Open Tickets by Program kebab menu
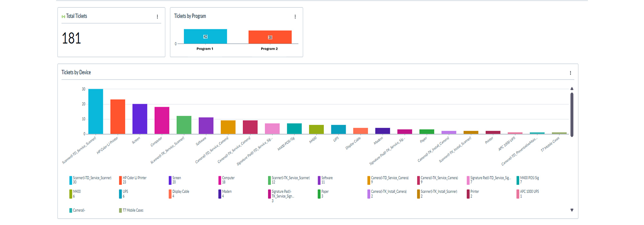The image size is (644, 225). pos(295,17)
